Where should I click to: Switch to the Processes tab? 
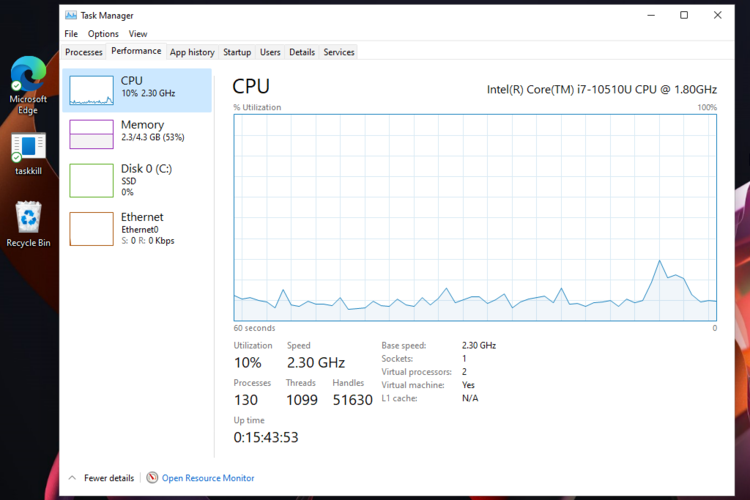click(84, 52)
